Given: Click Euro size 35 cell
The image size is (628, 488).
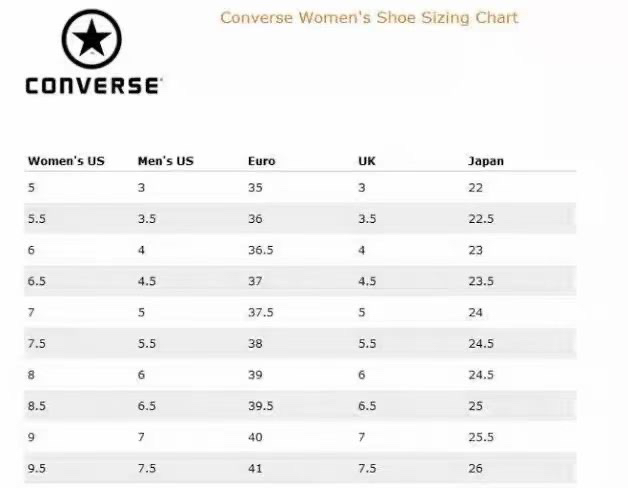Looking at the screenshot, I should (255, 187).
